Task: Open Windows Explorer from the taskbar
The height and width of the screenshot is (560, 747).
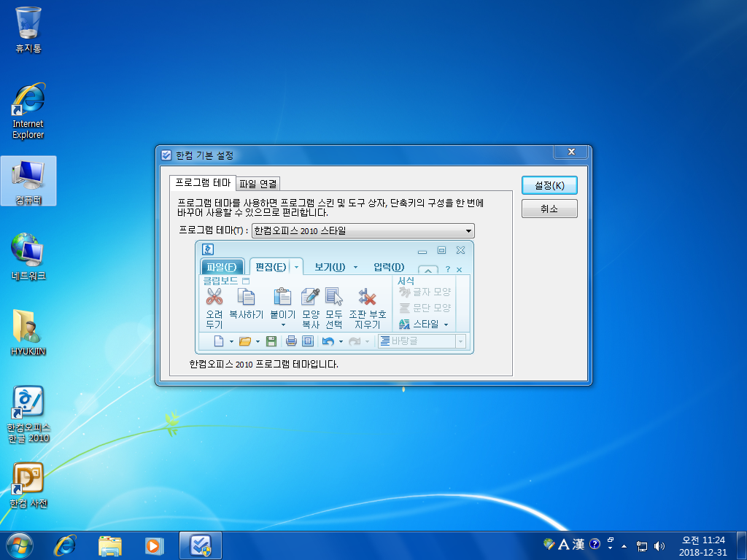Action: coord(109,545)
